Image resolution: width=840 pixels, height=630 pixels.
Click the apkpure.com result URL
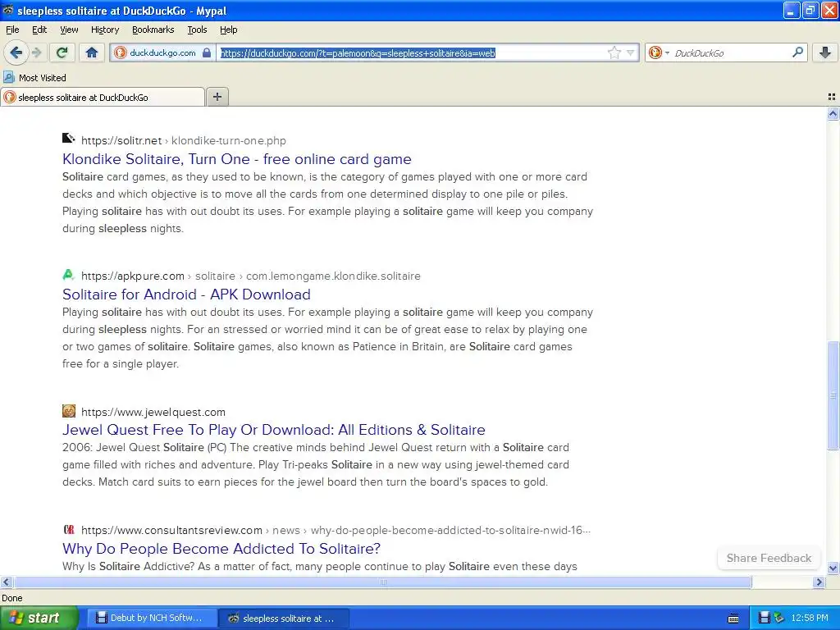tap(251, 276)
